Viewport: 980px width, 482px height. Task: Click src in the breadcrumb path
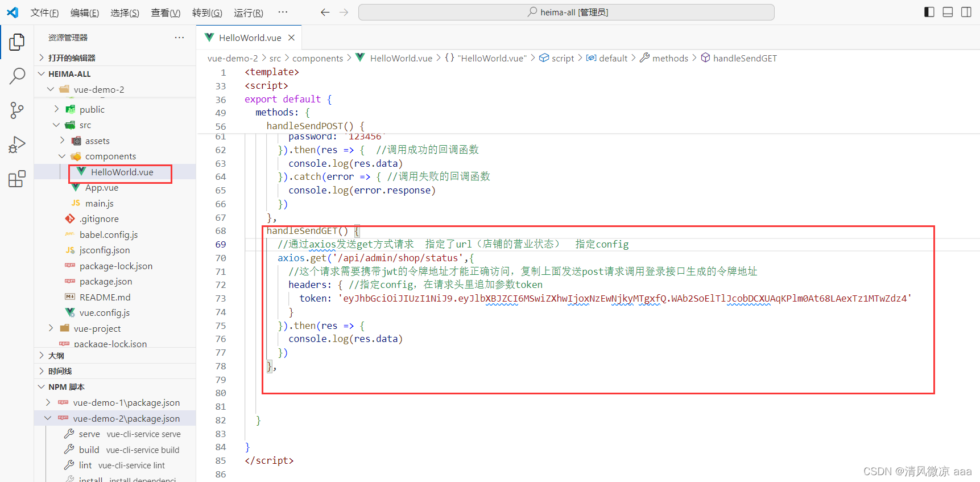[275, 58]
